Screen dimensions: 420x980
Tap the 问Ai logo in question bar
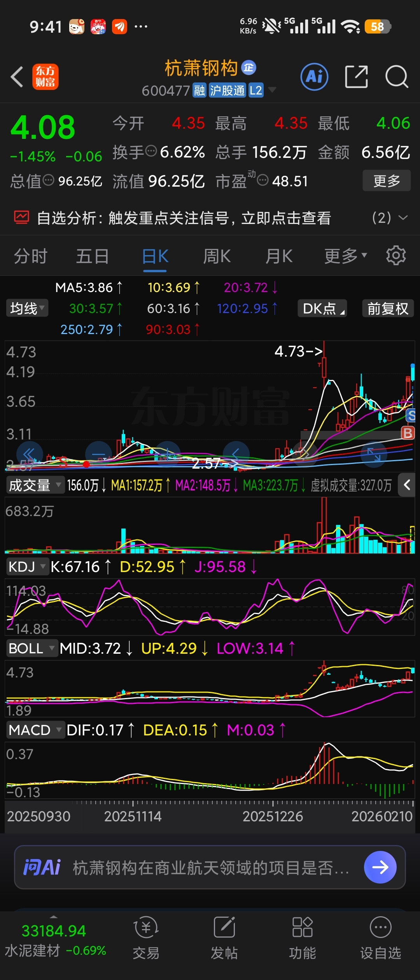click(x=42, y=867)
